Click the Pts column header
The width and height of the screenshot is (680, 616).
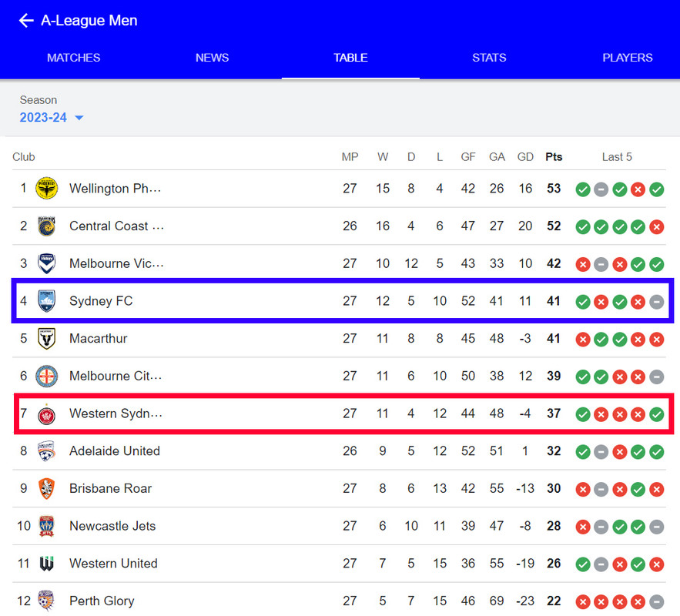[x=554, y=157]
